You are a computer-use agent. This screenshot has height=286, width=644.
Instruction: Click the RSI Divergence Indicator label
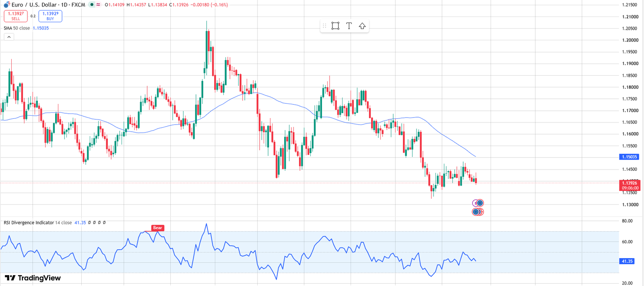(x=29, y=223)
